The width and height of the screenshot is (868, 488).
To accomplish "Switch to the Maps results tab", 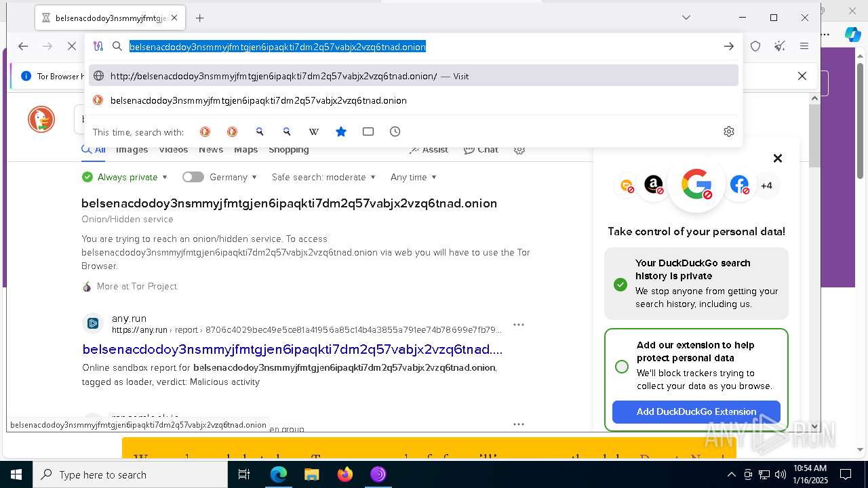I will 245,150.
